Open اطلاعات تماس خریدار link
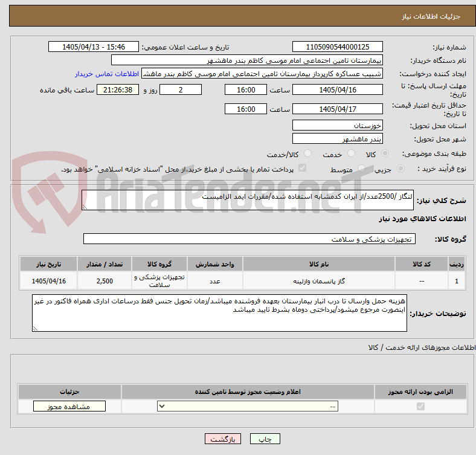 (107, 74)
